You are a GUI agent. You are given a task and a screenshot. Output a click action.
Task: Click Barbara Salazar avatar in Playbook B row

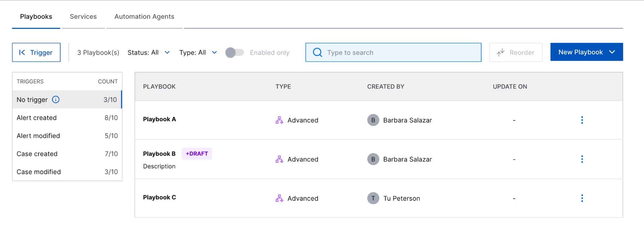373,159
